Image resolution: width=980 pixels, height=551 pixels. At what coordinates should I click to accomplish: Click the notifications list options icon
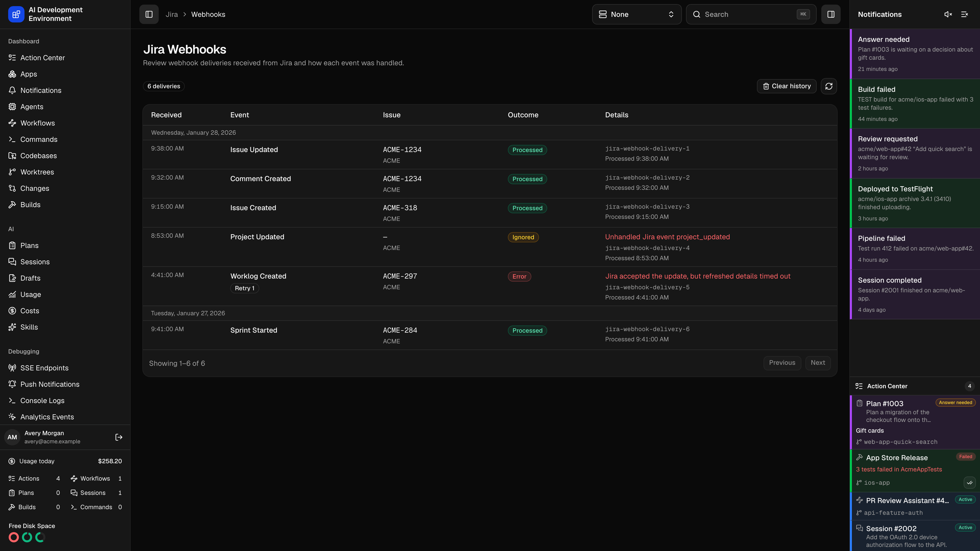click(x=964, y=14)
